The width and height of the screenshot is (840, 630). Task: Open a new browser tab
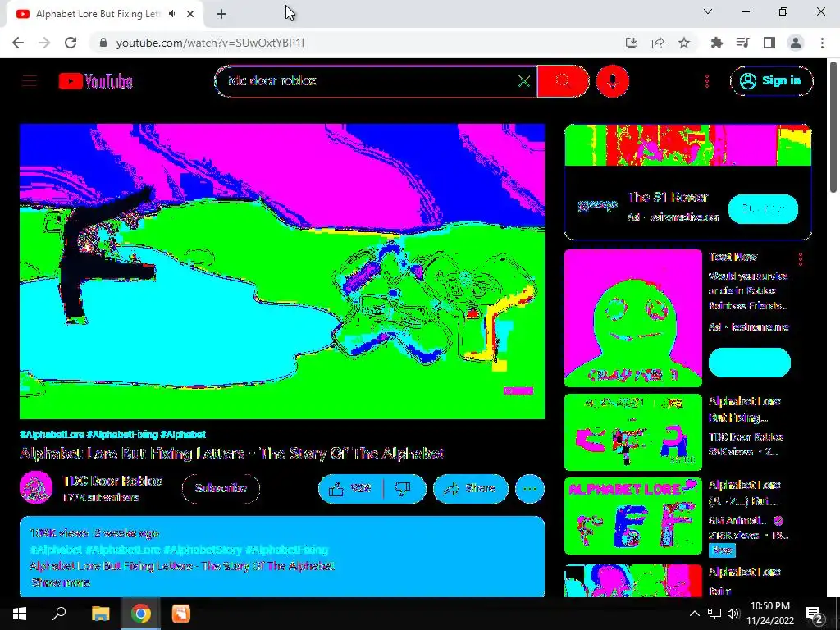tap(221, 14)
